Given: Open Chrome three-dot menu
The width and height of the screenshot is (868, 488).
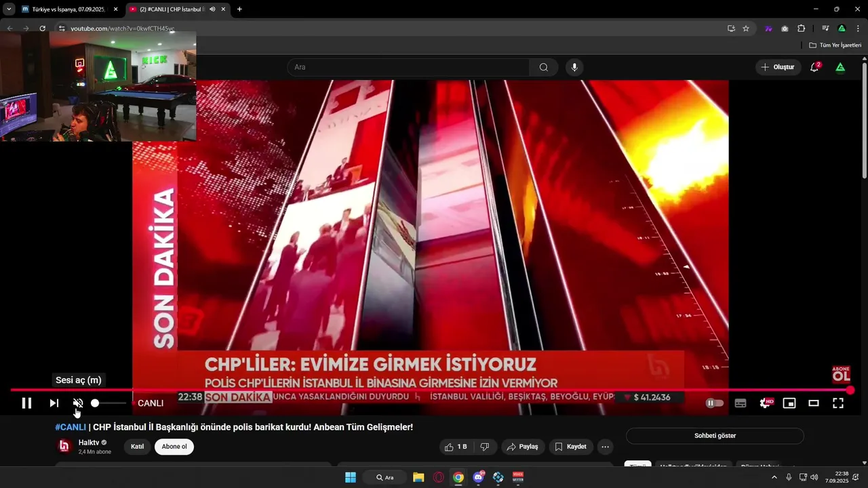Looking at the screenshot, I should coord(858,28).
